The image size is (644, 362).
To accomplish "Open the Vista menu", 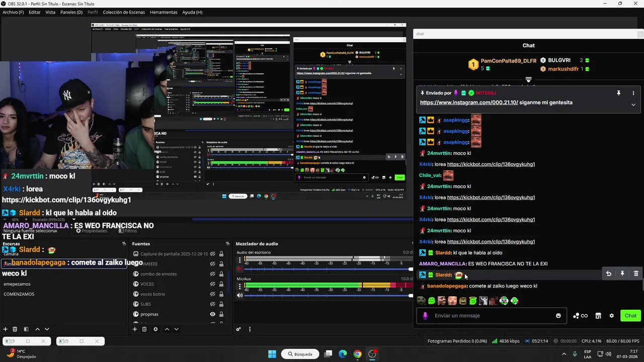I will click(50, 12).
